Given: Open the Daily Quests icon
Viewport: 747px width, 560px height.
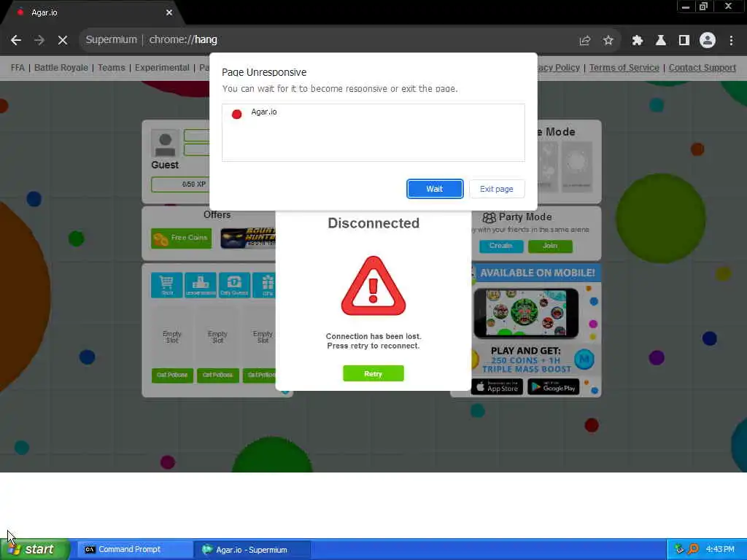Looking at the screenshot, I should tap(234, 285).
